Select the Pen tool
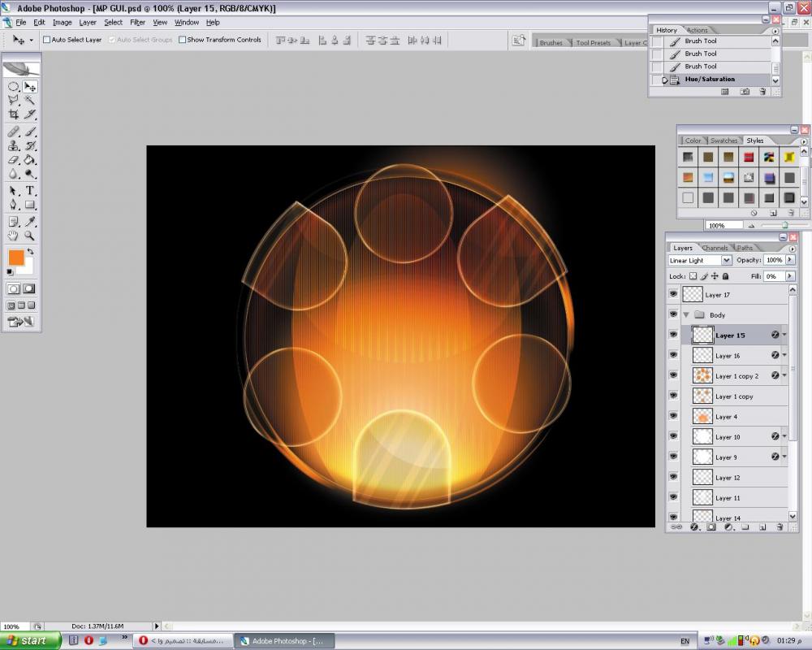This screenshot has width=812, height=650. click(x=14, y=205)
